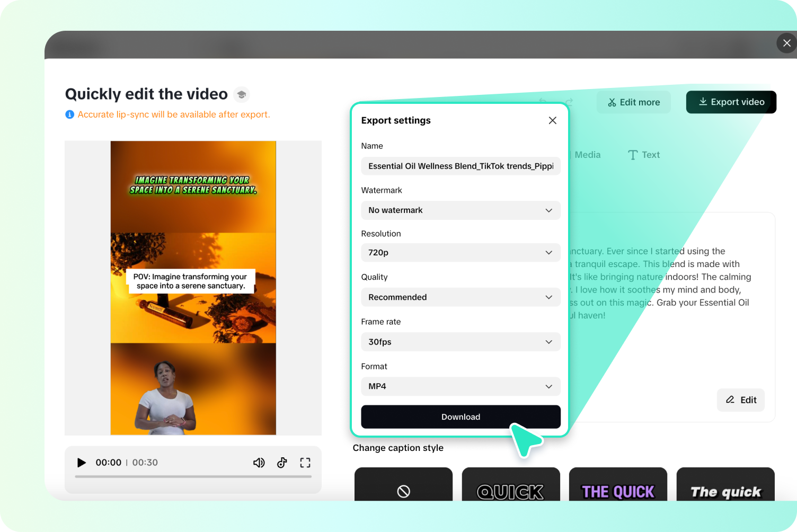Click the video name input field
The width and height of the screenshot is (797, 532).
tap(461, 166)
